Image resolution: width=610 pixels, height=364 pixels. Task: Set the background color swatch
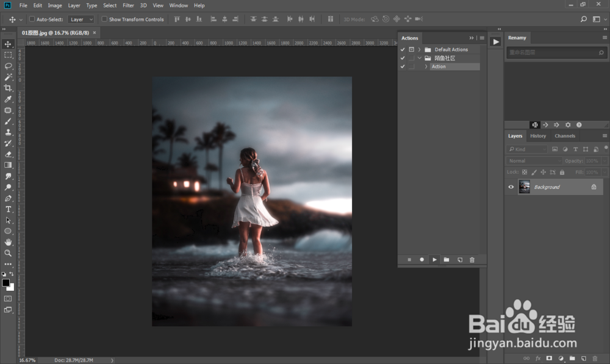(11, 288)
